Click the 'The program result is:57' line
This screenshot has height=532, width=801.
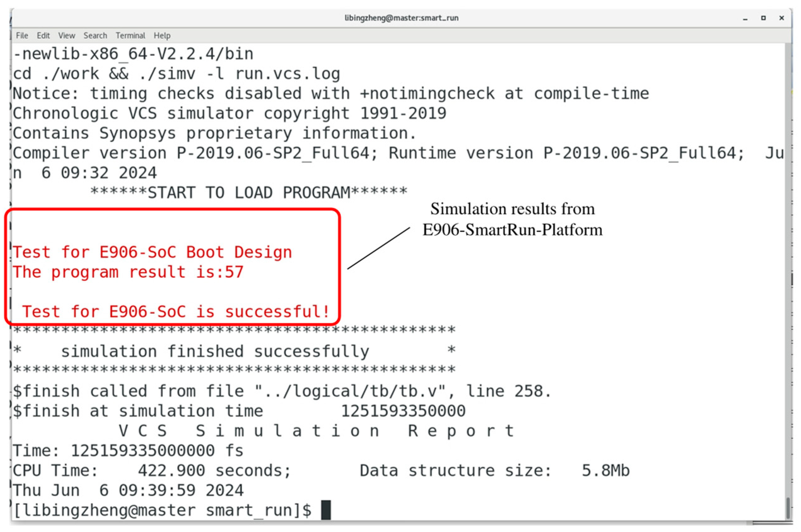pyautogui.click(x=128, y=272)
